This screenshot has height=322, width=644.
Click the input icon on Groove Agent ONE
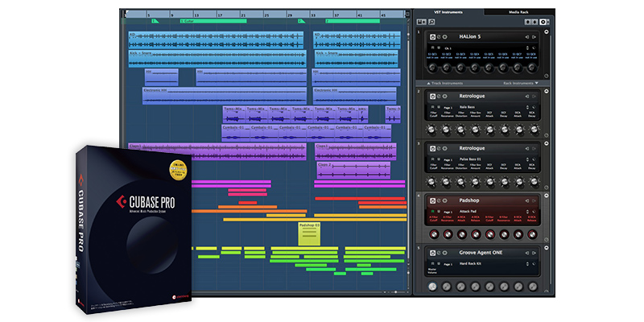tap(527, 253)
